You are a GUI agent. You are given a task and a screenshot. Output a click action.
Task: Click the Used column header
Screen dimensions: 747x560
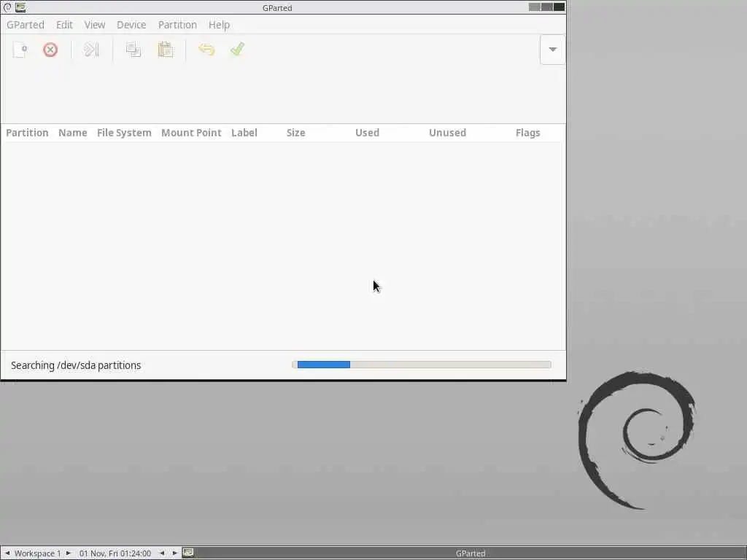(368, 133)
